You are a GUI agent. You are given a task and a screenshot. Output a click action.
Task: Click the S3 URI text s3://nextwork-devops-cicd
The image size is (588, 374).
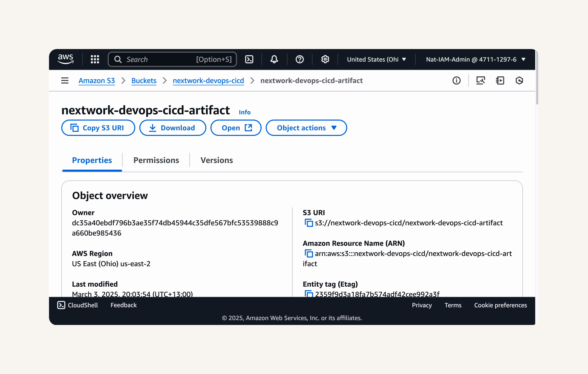tap(409, 223)
